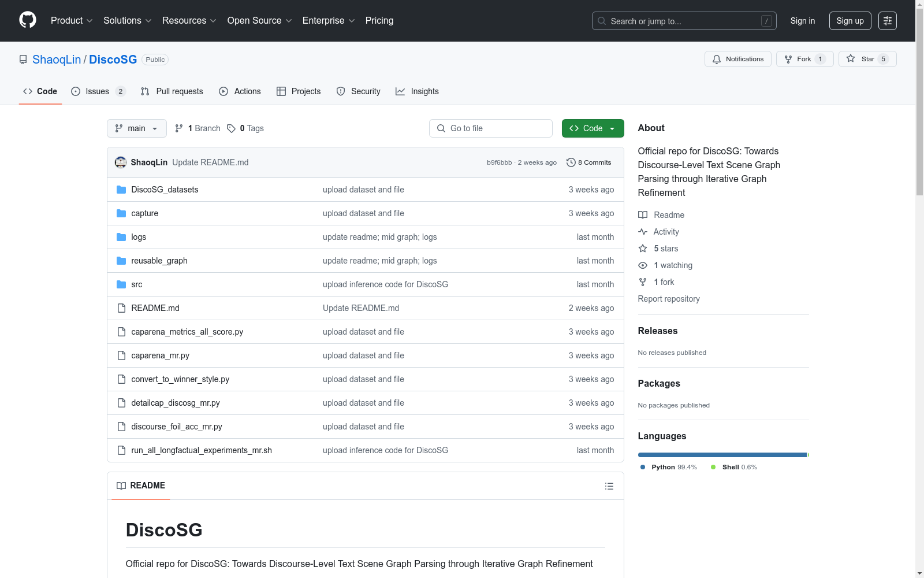Click the star icon beside 5 stars
The width and height of the screenshot is (924, 578).
643,249
